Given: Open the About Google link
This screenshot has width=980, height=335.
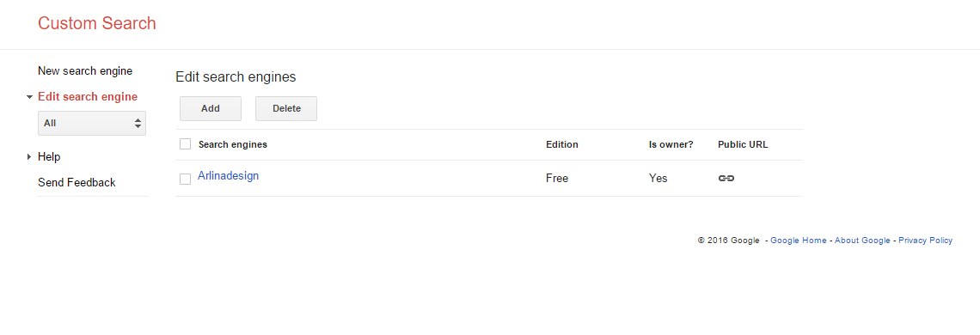Looking at the screenshot, I should (x=862, y=240).
